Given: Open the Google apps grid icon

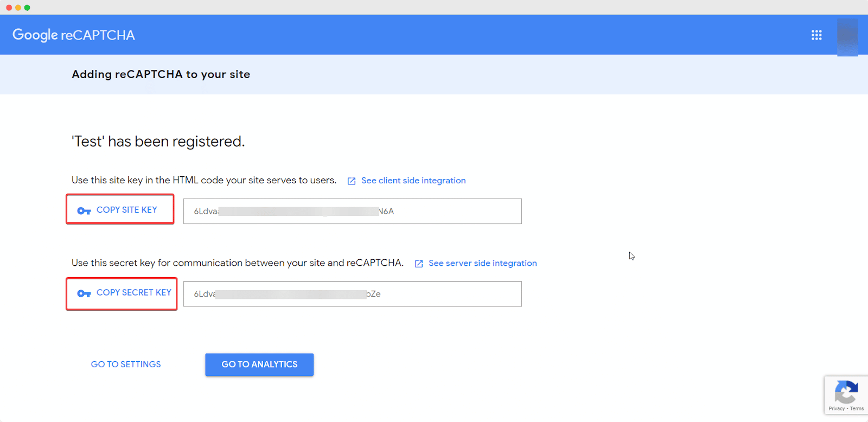Looking at the screenshot, I should click(816, 35).
